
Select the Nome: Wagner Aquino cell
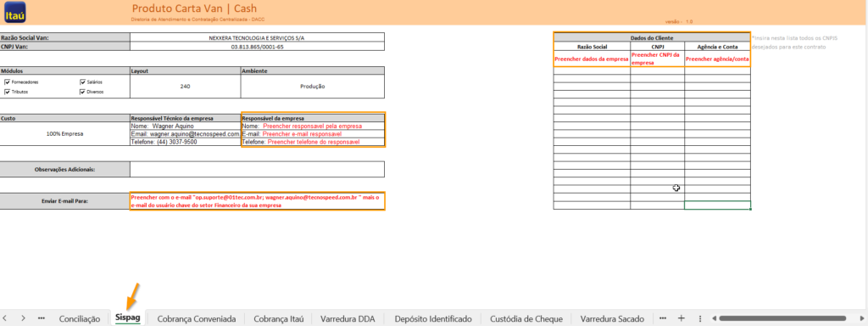point(186,126)
